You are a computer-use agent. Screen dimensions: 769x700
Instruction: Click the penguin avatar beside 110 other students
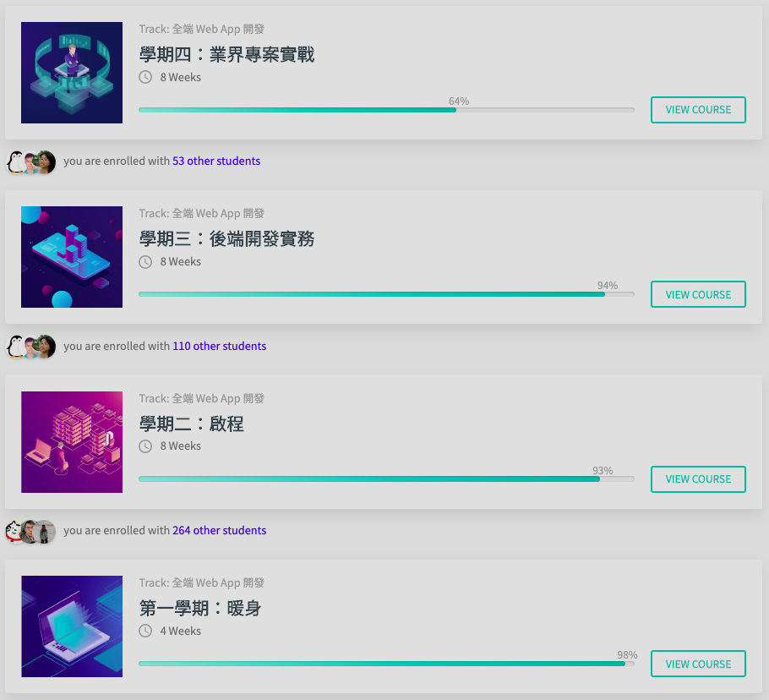(15, 347)
